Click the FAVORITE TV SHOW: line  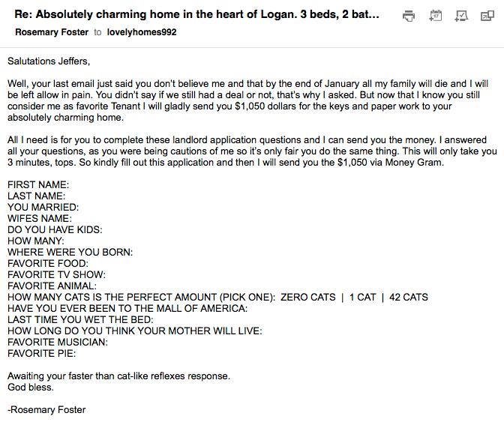[x=57, y=274]
